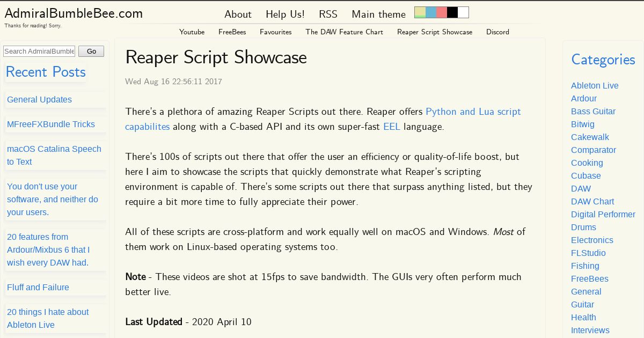The image size is (644, 338).
Task: Click the AdmiralBumbleBee.com site title
Action: [x=74, y=13]
